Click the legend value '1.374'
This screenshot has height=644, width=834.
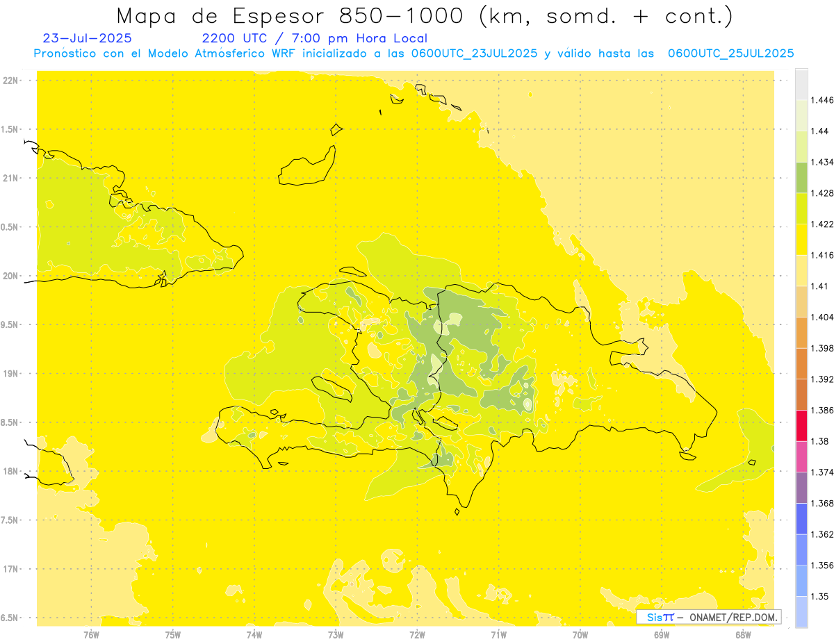click(821, 472)
